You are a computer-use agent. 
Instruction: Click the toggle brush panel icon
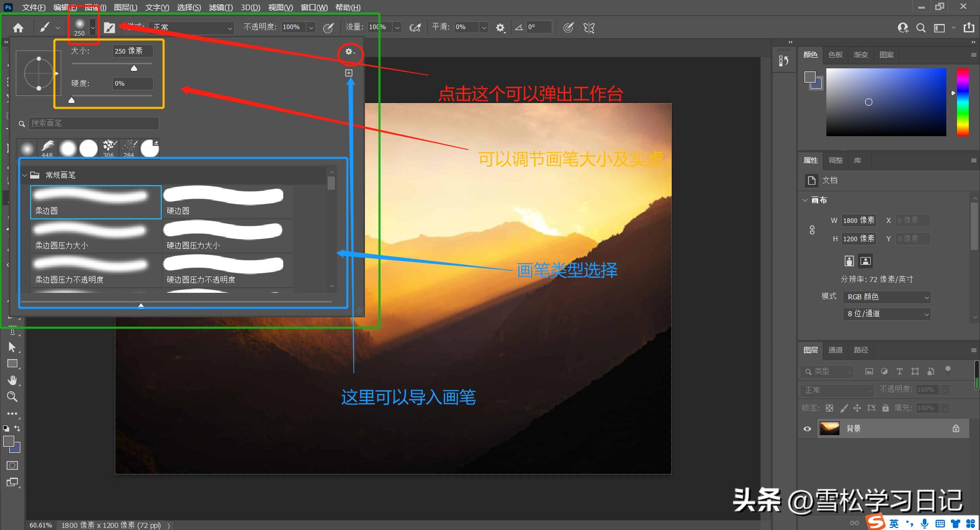[x=110, y=27]
